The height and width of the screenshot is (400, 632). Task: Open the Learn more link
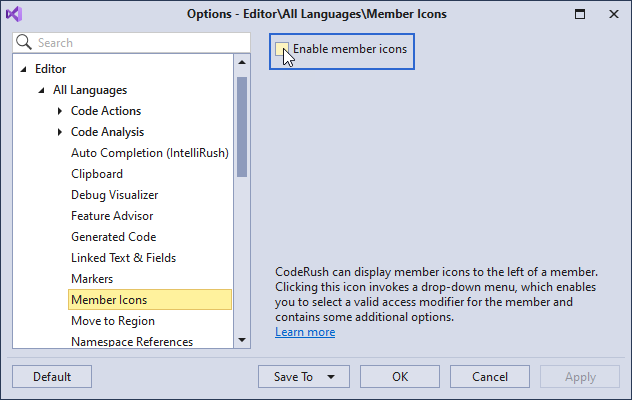click(305, 332)
